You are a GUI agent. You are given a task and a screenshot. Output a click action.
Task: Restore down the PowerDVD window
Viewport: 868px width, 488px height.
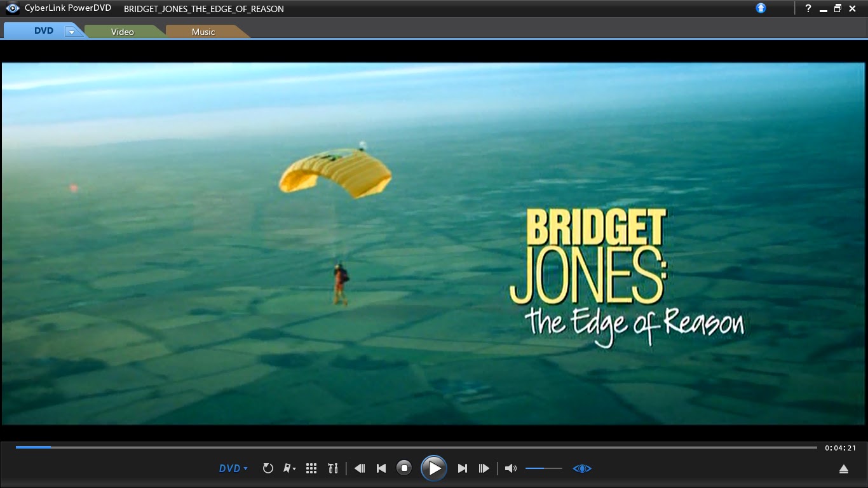click(x=837, y=8)
